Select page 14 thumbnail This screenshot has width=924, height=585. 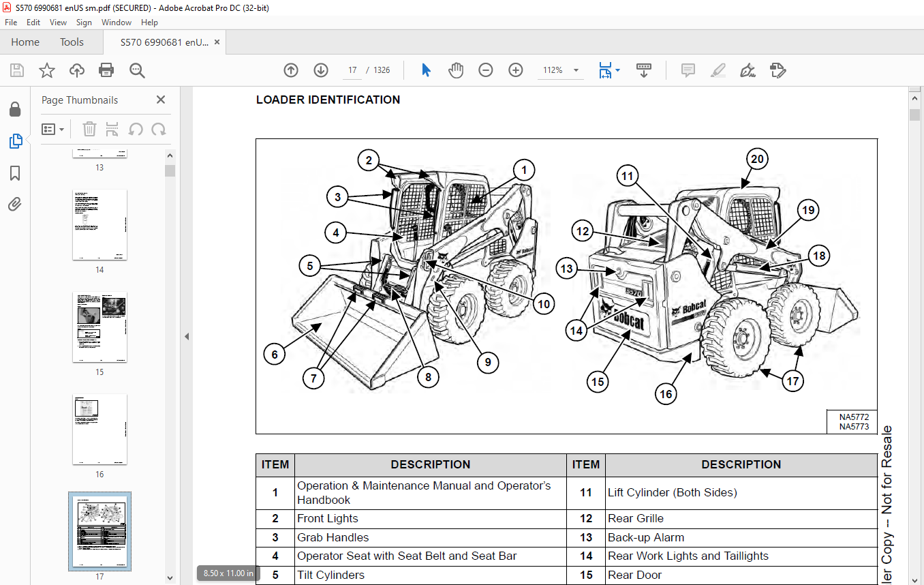(99, 225)
